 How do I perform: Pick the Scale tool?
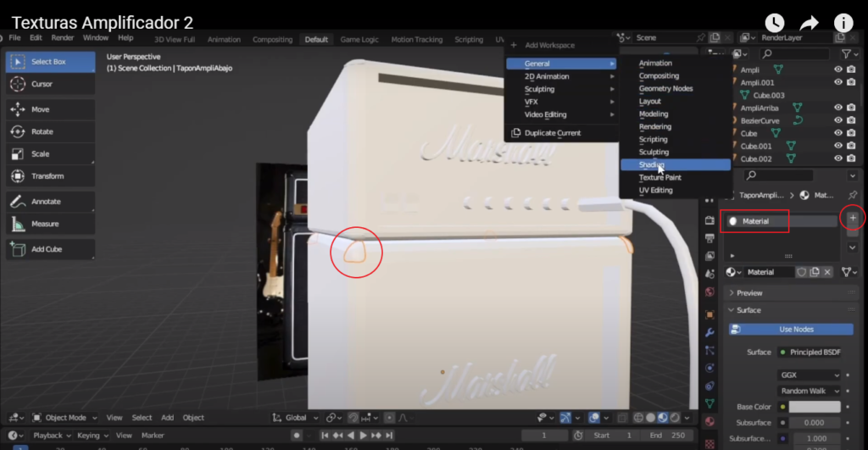[x=50, y=154]
